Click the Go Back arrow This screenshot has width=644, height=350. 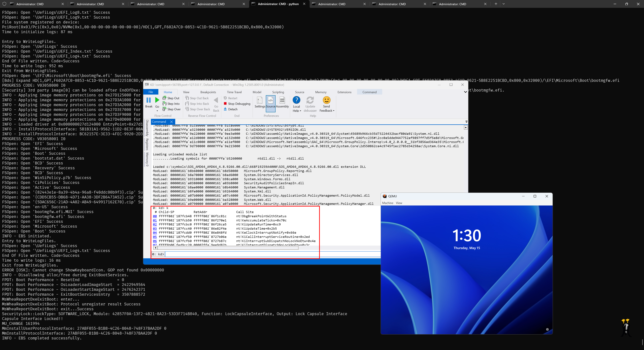pos(216,100)
